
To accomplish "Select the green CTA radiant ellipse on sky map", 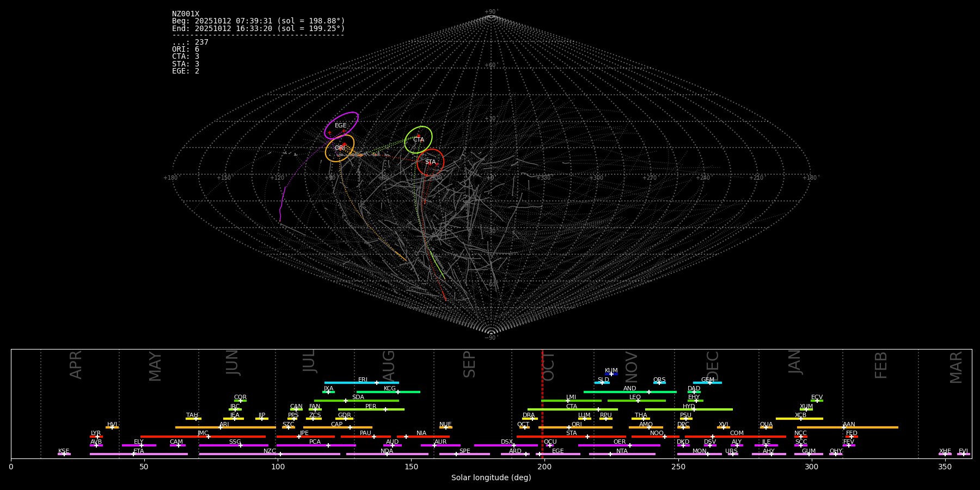I will coord(418,140).
